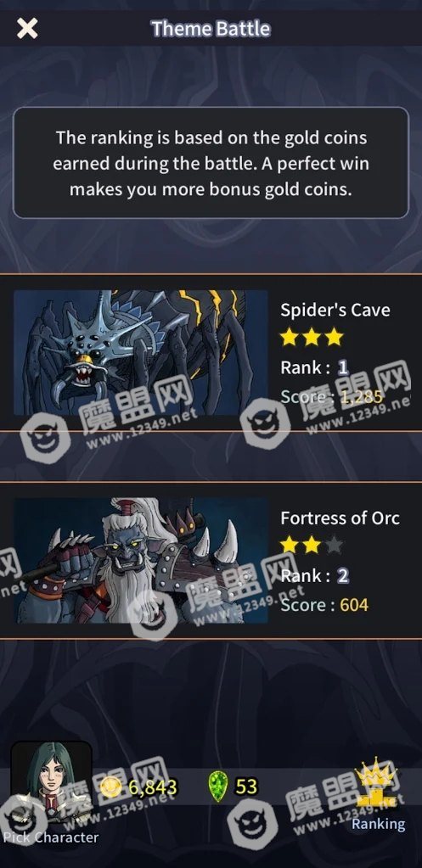Image resolution: width=422 pixels, height=868 pixels.
Task: Select the Fortress of Orc monster image
Action: coord(141,560)
